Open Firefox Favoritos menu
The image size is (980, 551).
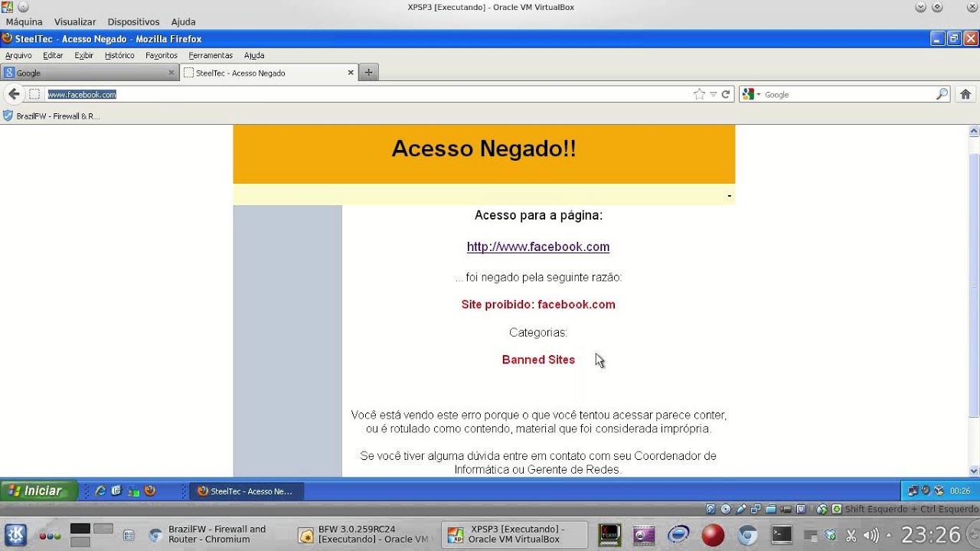162,55
